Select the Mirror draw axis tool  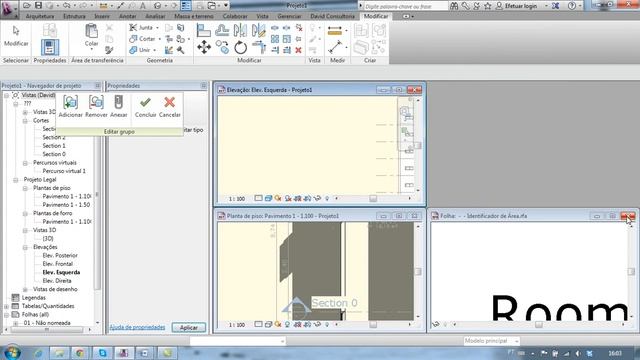[x=258, y=30]
